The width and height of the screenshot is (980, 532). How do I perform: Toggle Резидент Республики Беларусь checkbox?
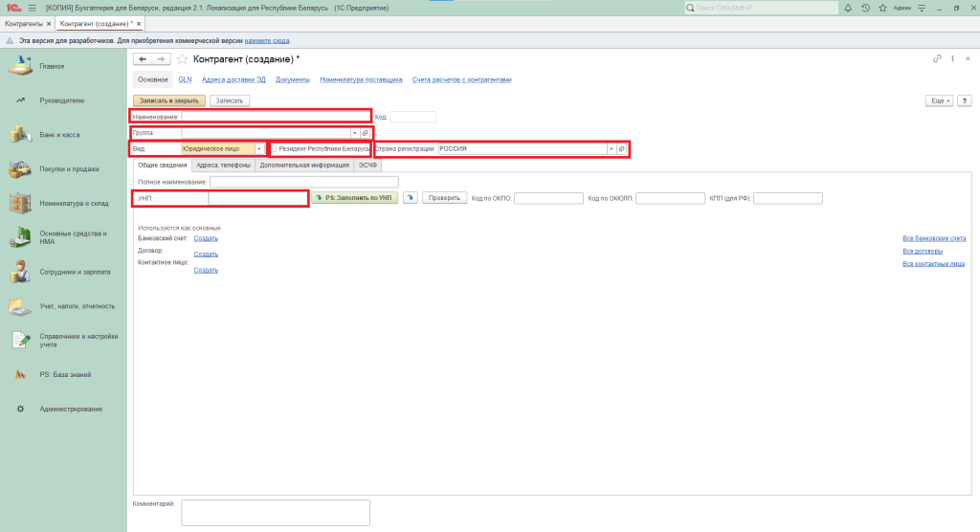275,149
